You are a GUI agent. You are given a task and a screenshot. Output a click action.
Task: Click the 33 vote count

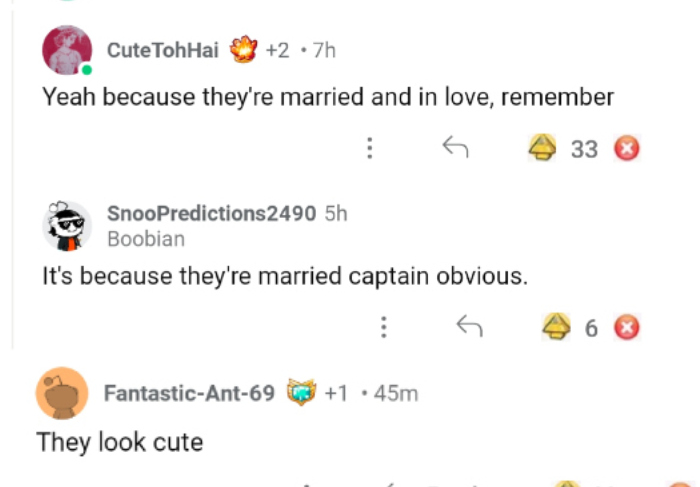[584, 150]
